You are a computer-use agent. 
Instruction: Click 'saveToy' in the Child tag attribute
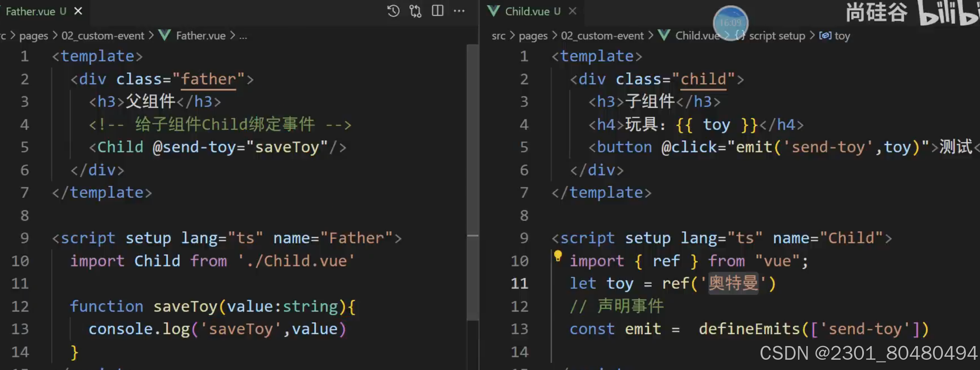click(x=287, y=147)
